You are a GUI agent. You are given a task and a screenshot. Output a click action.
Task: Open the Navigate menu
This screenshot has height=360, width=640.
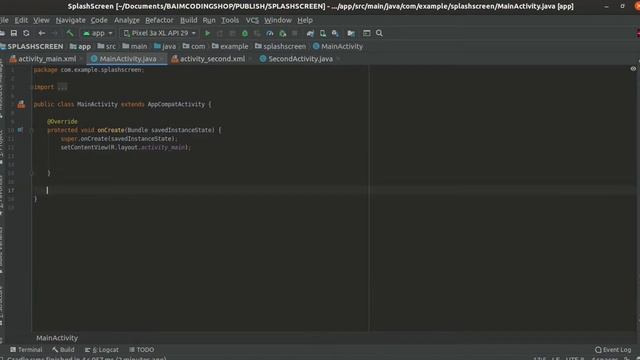click(x=71, y=20)
